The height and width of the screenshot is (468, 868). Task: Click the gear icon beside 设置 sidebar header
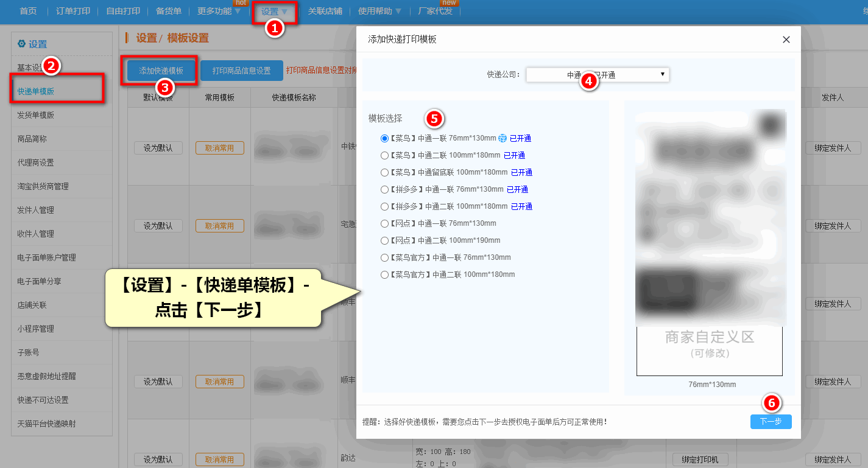[x=21, y=44]
